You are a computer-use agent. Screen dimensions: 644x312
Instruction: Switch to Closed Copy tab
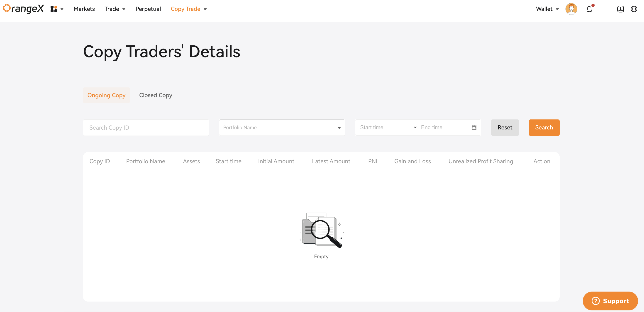pos(156,95)
